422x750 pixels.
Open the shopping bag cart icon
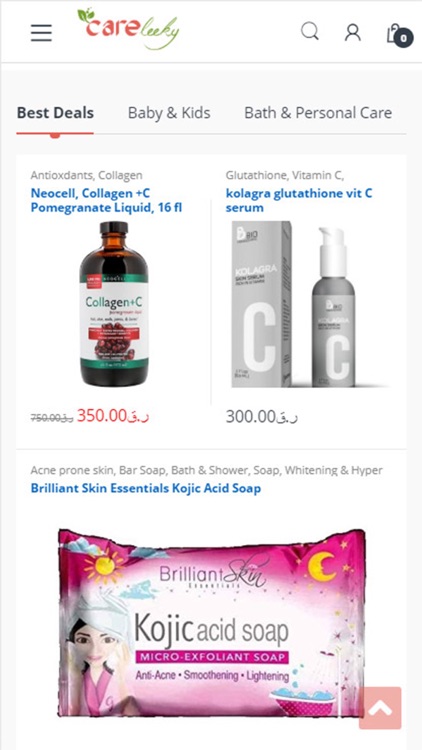395,33
